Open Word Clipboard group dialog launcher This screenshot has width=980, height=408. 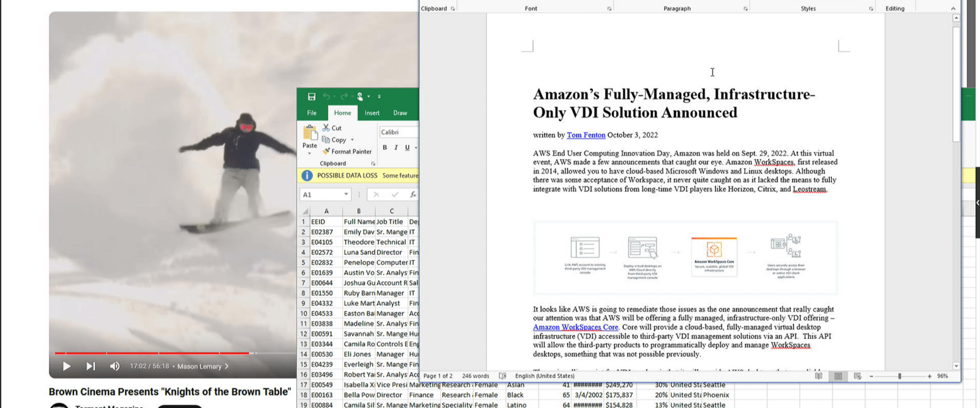tap(453, 9)
